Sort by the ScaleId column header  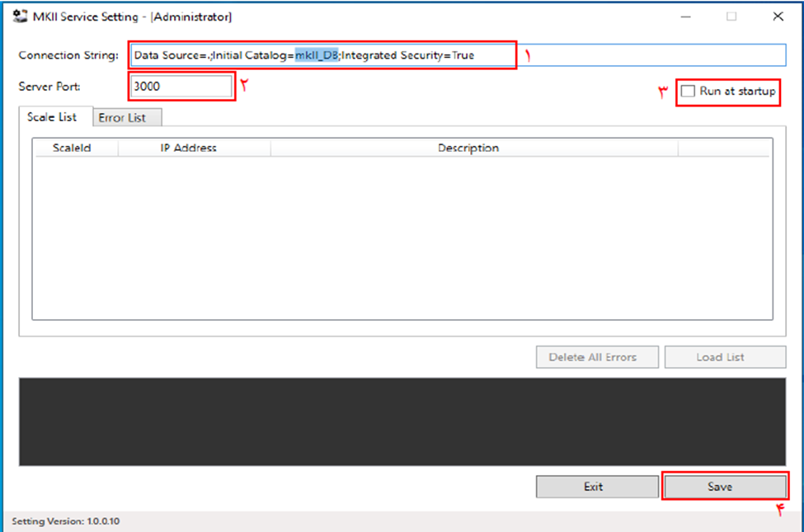coord(77,148)
